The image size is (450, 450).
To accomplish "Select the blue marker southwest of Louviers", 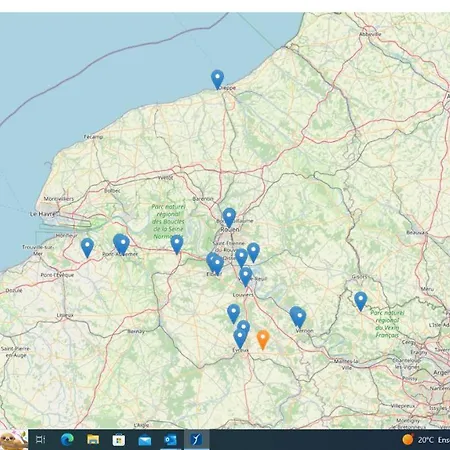I will tap(234, 313).
